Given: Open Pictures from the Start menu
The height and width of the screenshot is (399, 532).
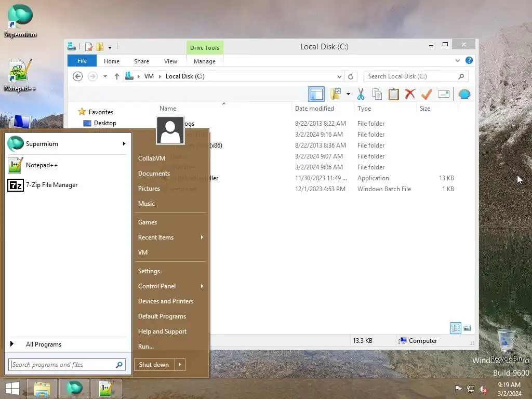Looking at the screenshot, I should (x=149, y=188).
